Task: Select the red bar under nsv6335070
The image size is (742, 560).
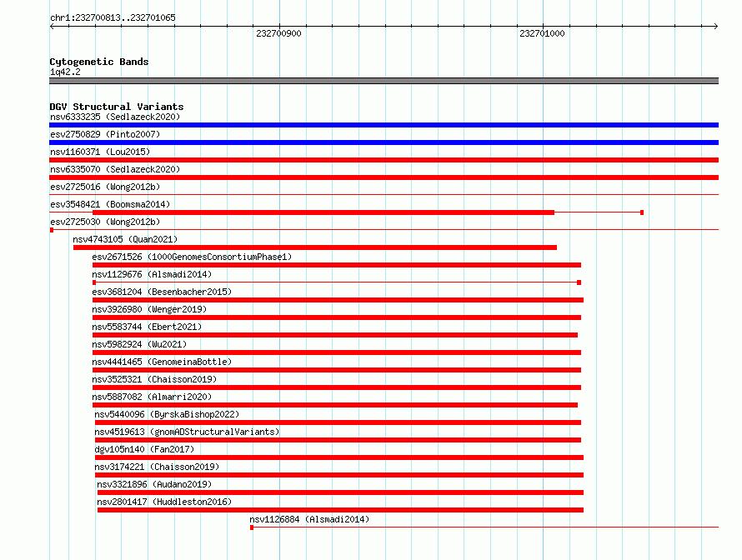Action: (384, 177)
